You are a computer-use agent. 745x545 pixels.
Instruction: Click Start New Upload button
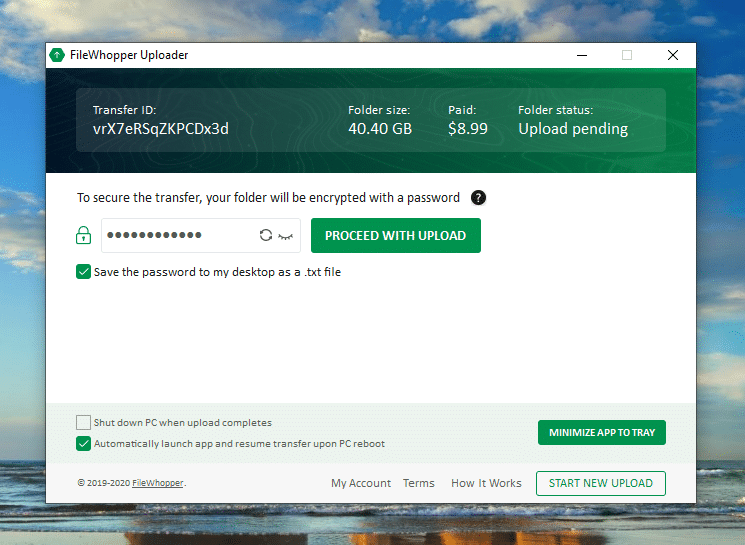[x=601, y=483]
